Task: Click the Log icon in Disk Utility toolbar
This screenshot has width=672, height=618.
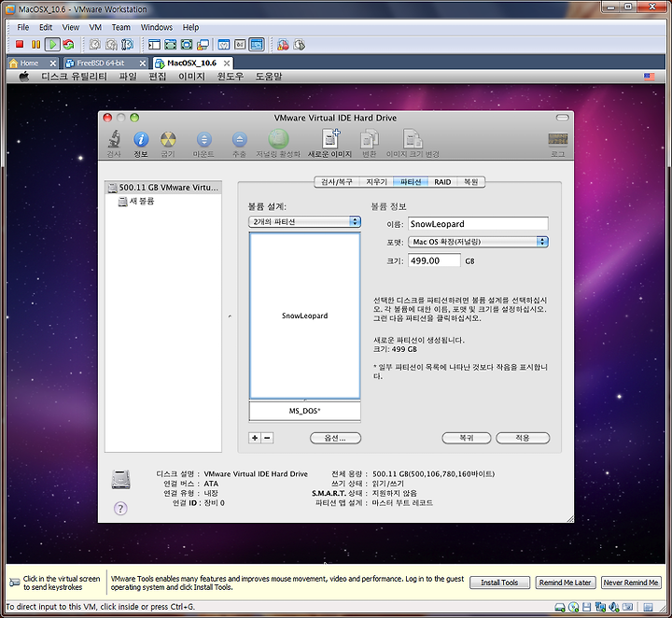Action: pos(557,139)
